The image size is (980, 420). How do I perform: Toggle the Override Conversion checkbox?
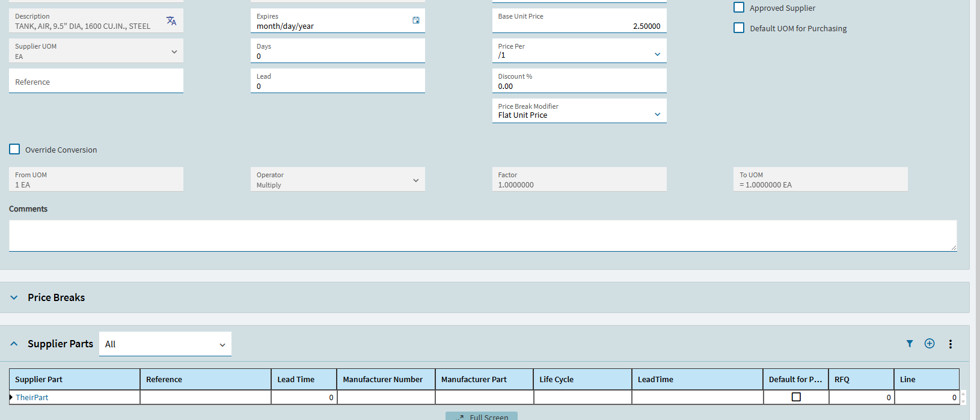click(x=14, y=150)
